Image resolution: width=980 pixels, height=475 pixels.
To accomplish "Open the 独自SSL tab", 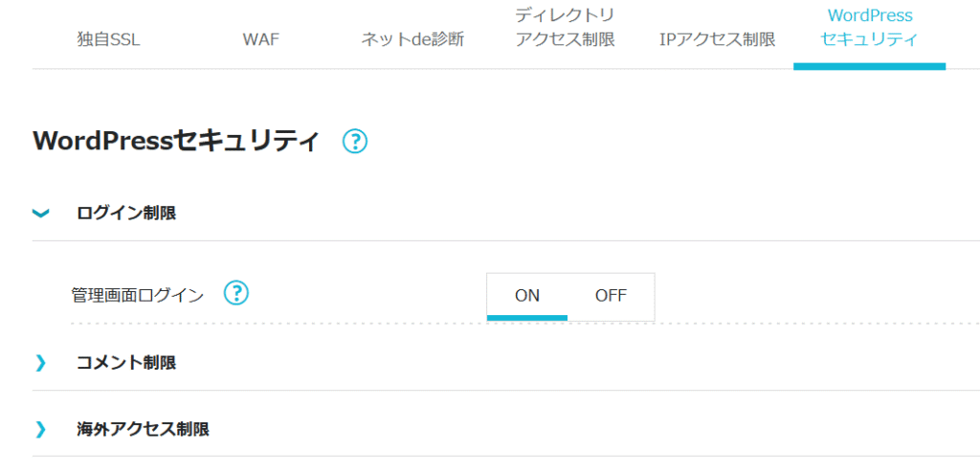I will pyautogui.click(x=108, y=40).
